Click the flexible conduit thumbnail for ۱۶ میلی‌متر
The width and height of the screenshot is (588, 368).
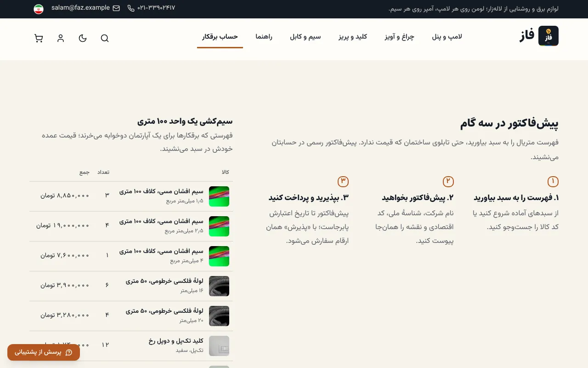[219, 286]
